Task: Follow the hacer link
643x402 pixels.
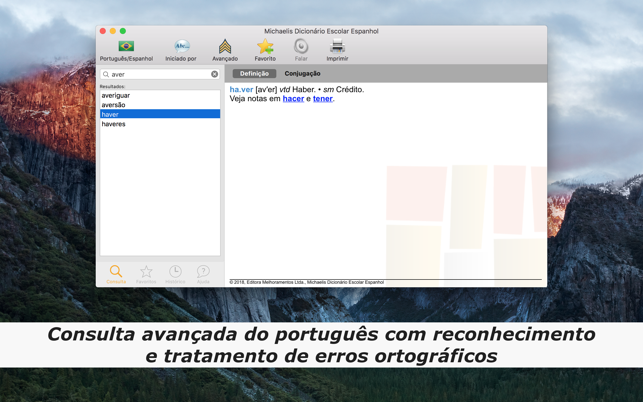Action: (293, 98)
